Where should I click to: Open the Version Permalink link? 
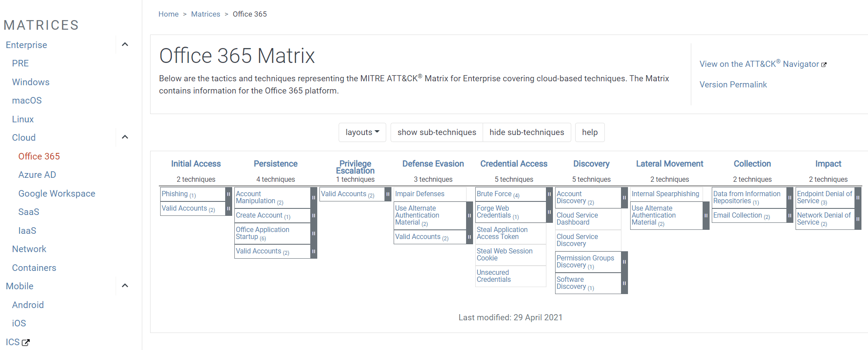733,85
